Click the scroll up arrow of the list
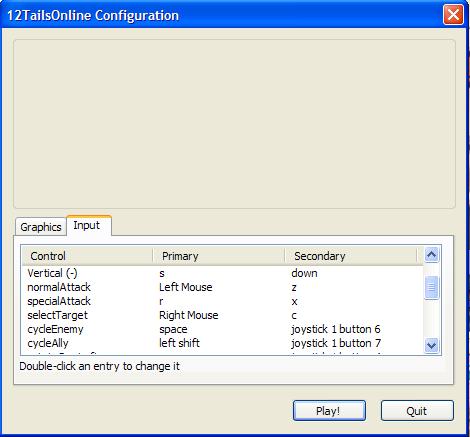Viewport: 470px width, 437px height. click(431, 255)
